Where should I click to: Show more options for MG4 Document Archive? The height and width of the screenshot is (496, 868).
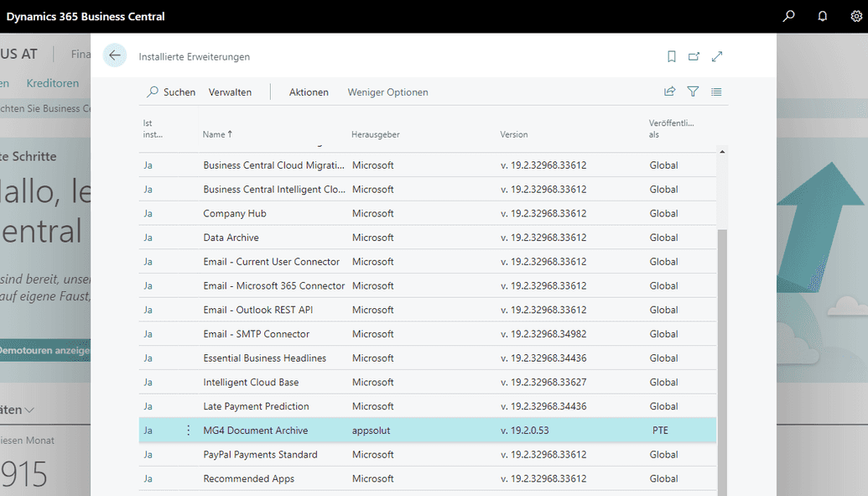(x=188, y=431)
